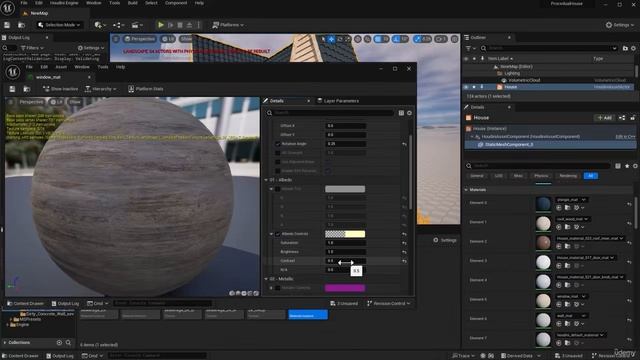Screen dimensions: 640x360
Task: Click the Saturation value field
Action: 345,243
